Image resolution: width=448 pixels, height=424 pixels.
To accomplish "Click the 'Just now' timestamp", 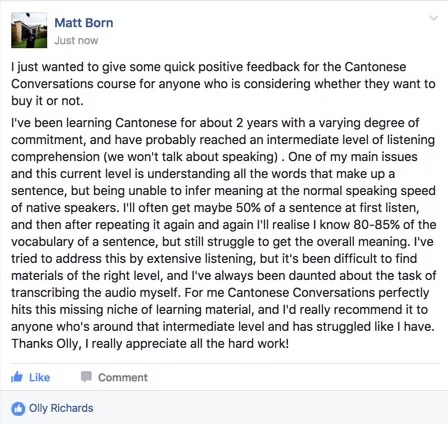I will pyautogui.click(x=76, y=40).
